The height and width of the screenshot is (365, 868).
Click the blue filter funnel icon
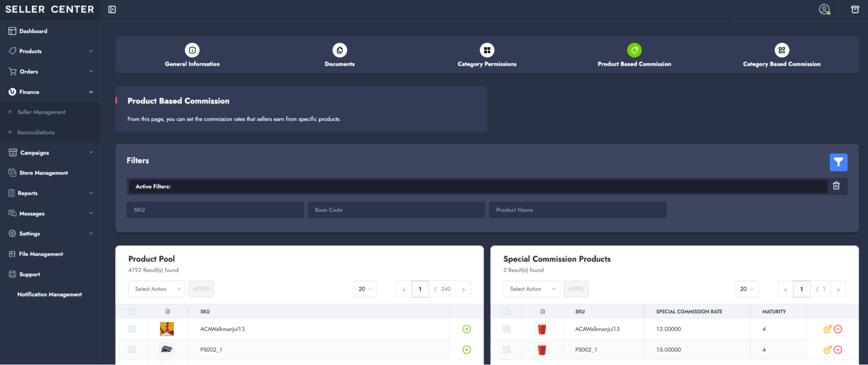838,163
